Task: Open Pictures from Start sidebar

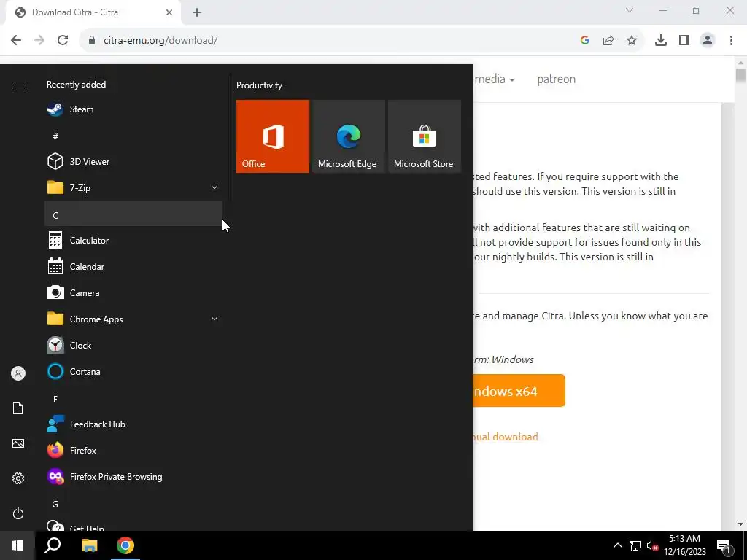Action: 18,443
